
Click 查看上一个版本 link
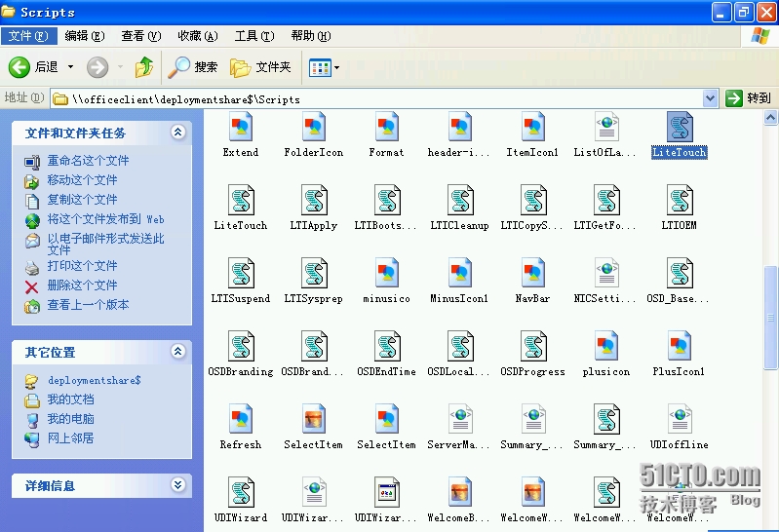coord(88,305)
